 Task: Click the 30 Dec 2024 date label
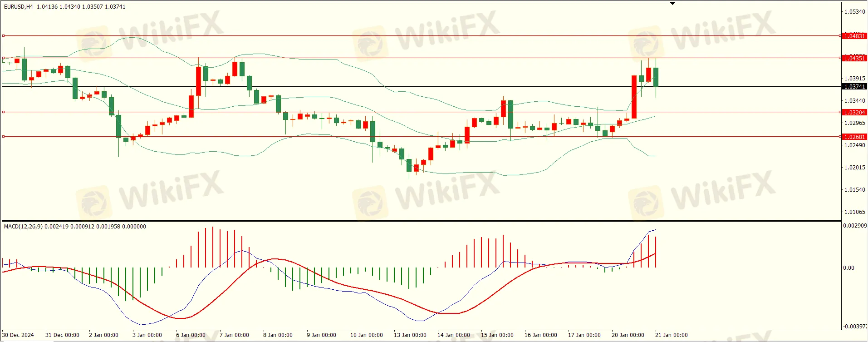pos(18,335)
